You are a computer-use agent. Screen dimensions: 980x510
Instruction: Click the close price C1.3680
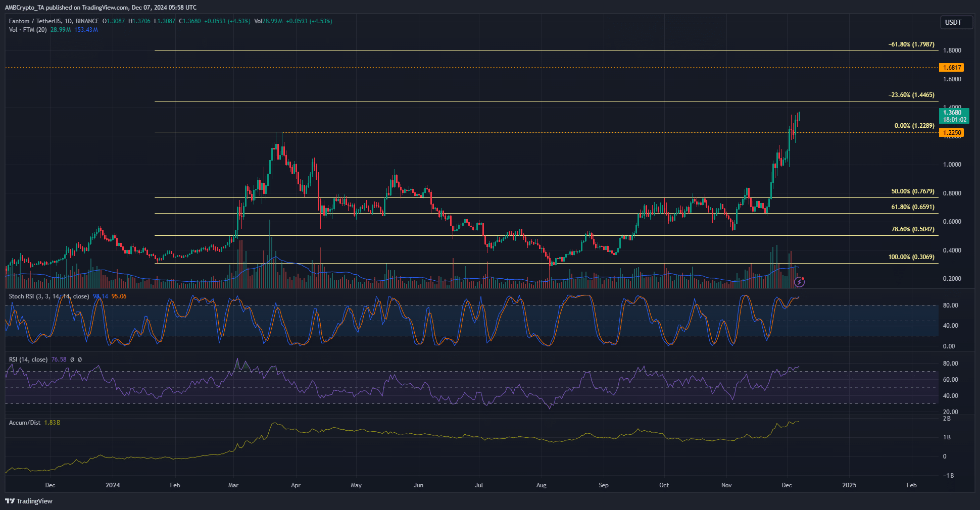tap(190, 21)
